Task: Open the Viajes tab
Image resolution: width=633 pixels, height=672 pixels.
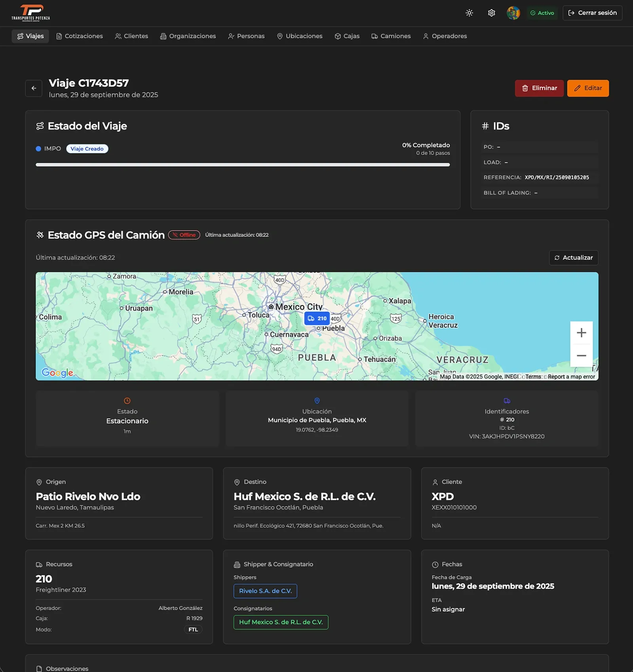Action: coord(30,36)
